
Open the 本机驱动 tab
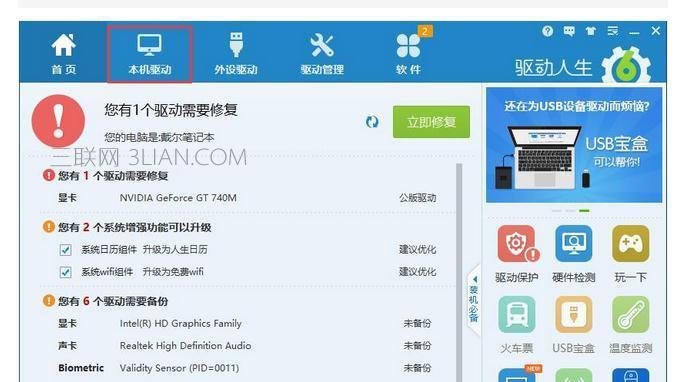coord(150,54)
